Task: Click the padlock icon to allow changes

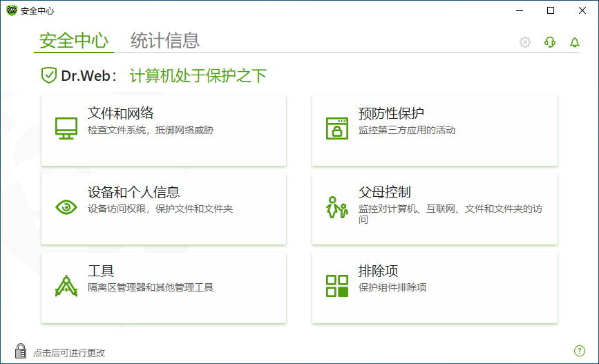Action: click(x=21, y=351)
